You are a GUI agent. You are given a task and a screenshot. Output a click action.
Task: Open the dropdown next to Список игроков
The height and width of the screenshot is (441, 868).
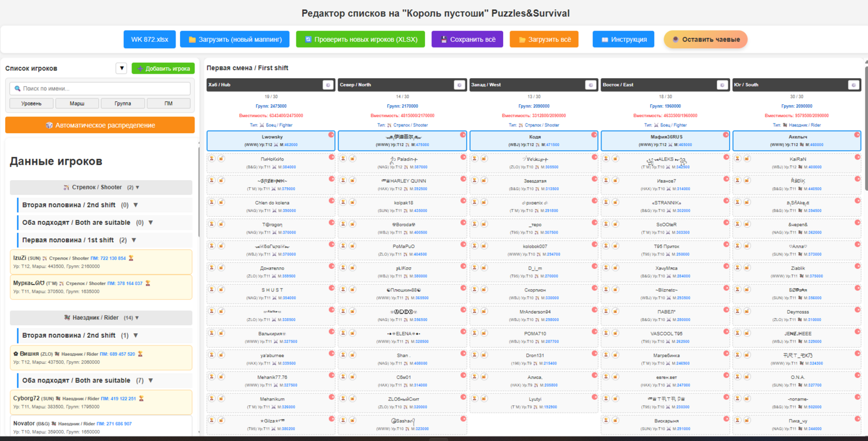point(121,68)
